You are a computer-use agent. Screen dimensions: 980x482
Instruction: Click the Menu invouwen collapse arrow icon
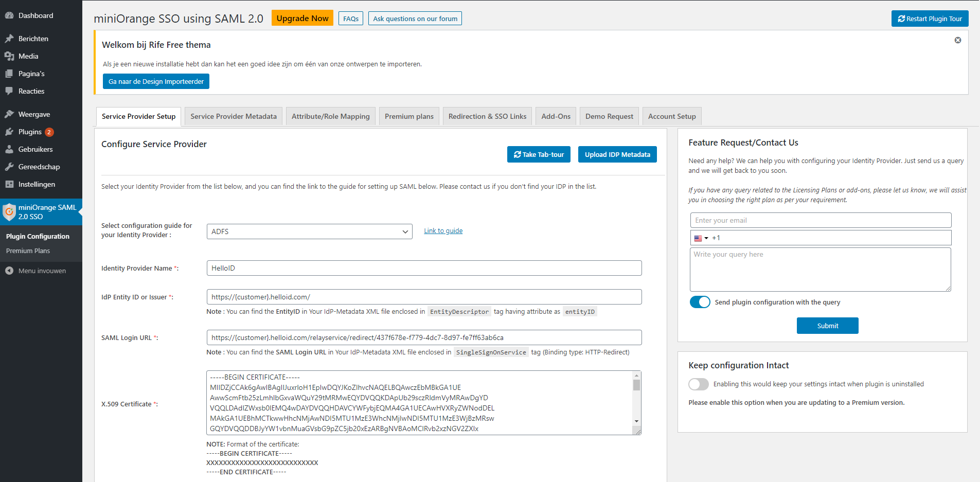(x=9, y=271)
